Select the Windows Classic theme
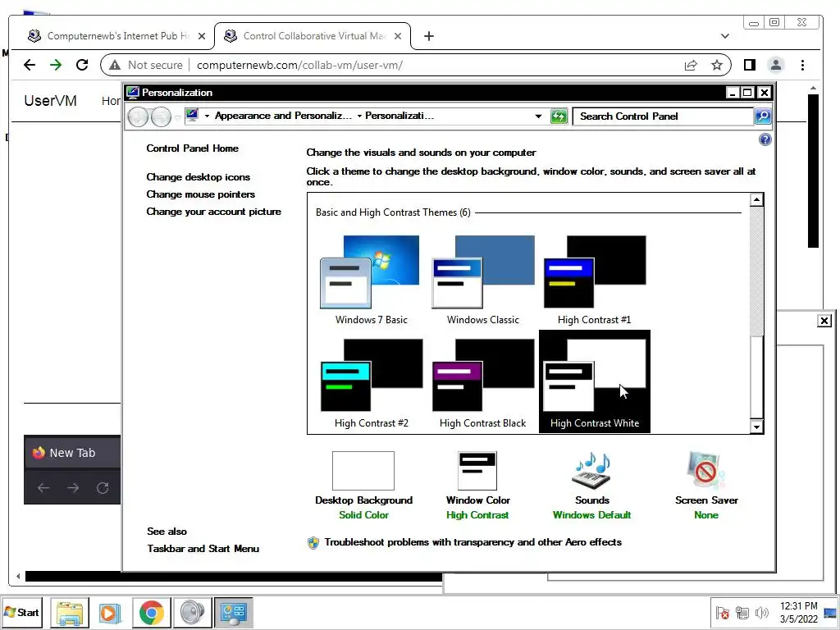The image size is (840, 630). click(x=482, y=280)
